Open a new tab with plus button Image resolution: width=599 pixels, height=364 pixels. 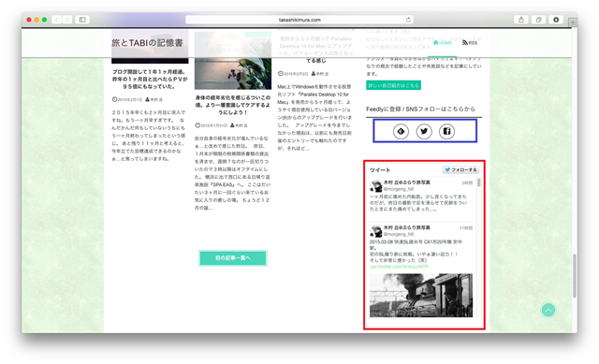[x=573, y=22]
